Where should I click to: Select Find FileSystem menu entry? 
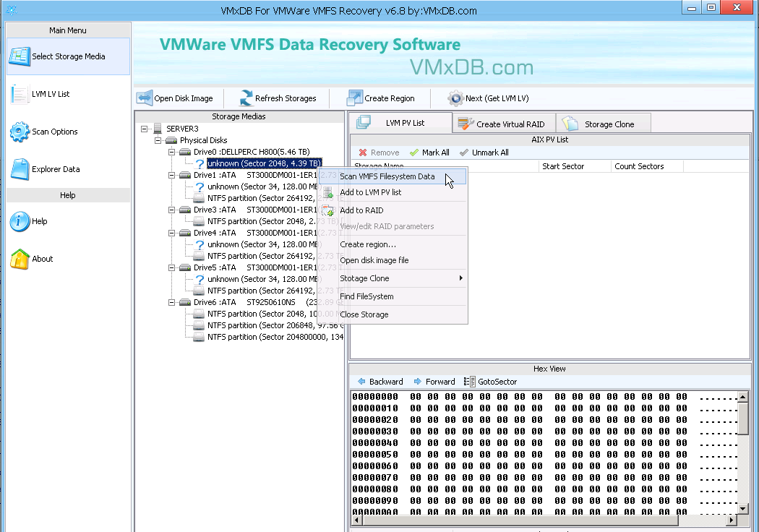click(x=393, y=297)
